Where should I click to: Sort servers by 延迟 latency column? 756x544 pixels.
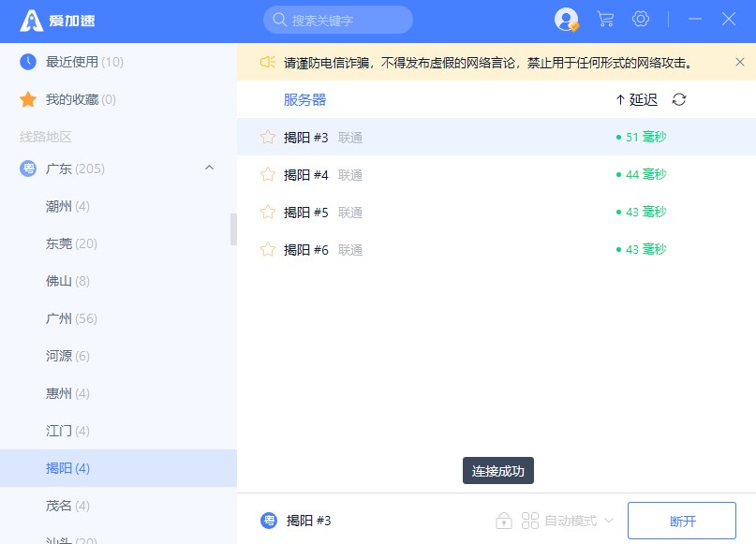click(x=637, y=100)
